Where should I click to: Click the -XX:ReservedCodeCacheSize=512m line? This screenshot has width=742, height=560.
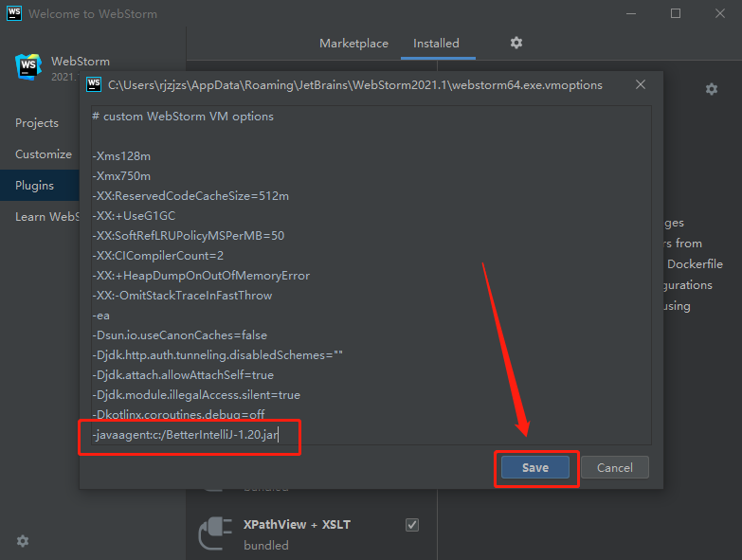190,196
